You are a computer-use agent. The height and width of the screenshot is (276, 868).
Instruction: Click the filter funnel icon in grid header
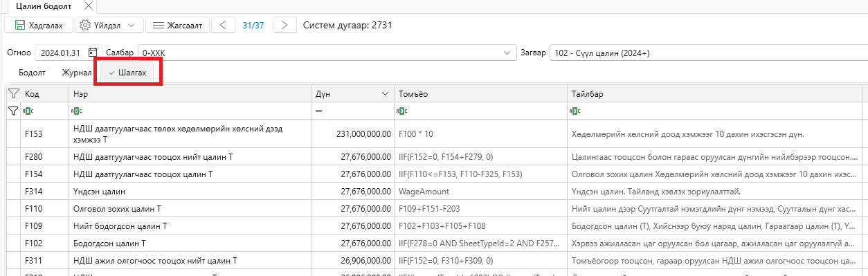(x=12, y=93)
